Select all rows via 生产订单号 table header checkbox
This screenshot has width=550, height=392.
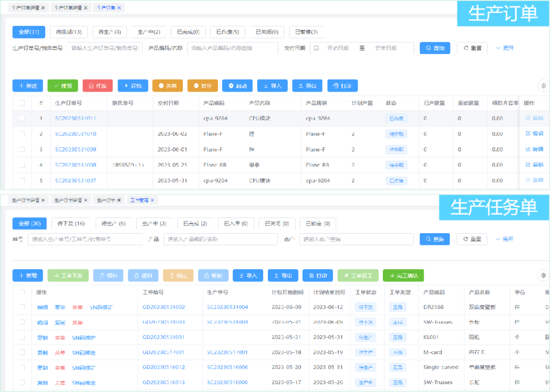tap(22, 103)
